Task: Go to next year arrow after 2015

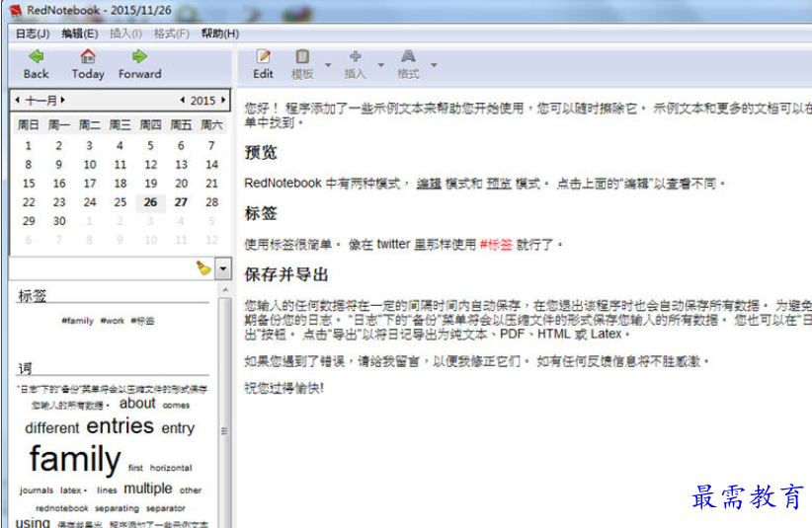Action: [223, 100]
